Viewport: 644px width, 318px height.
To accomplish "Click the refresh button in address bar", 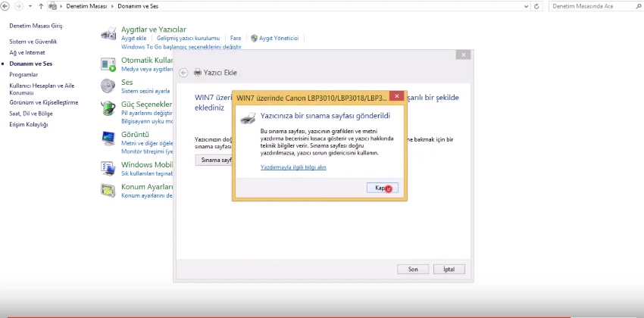I will (x=537, y=7).
